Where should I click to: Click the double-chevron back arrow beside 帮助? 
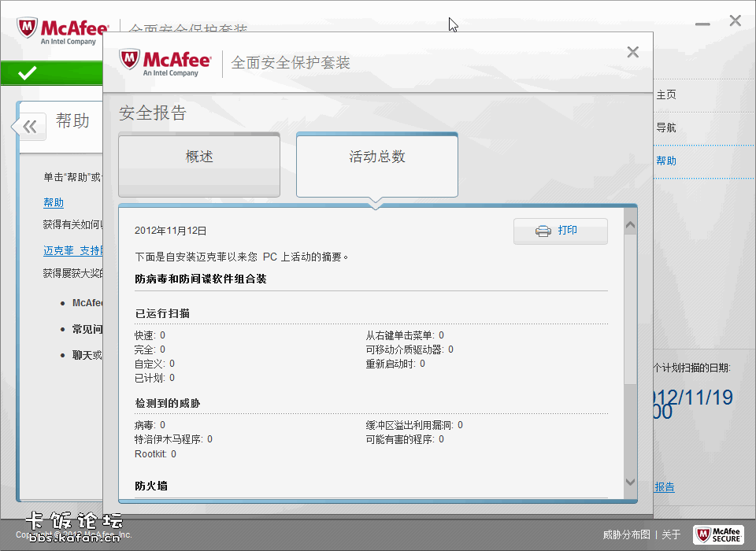[30, 126]
